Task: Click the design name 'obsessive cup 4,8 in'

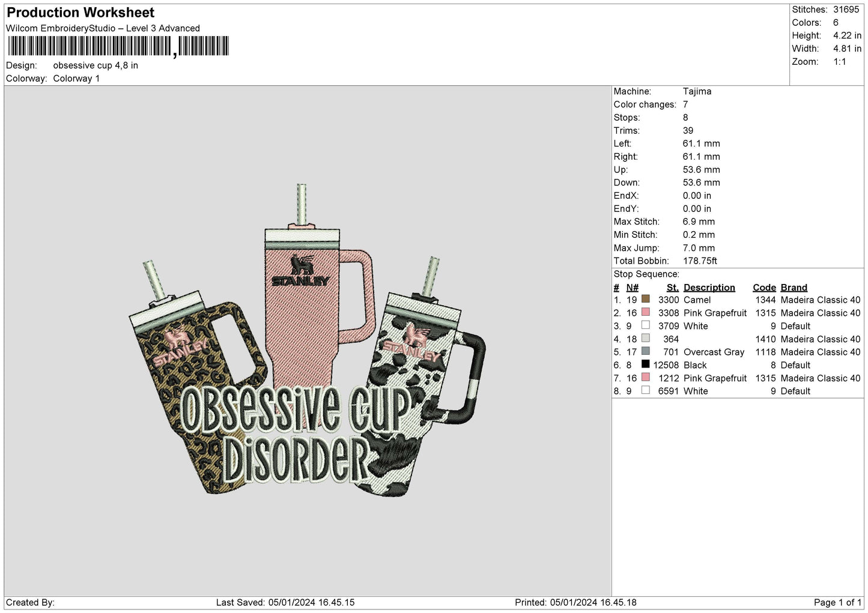Action: point(96,65)
